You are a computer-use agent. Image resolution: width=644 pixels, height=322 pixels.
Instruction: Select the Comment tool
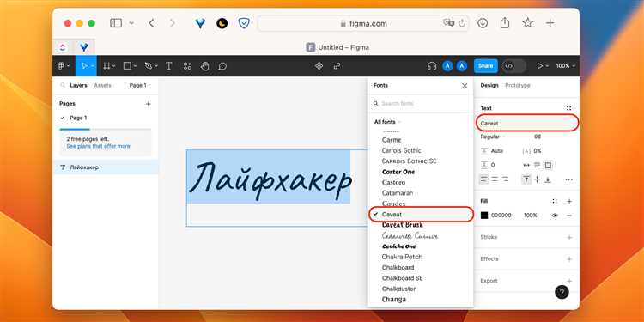[222, 66]
